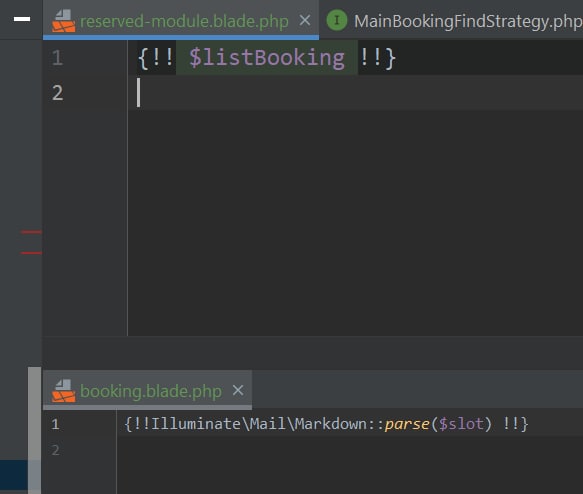Click the opening {!! Blade tag before $listBooking

pyautogui.click(x=155, y=58)
